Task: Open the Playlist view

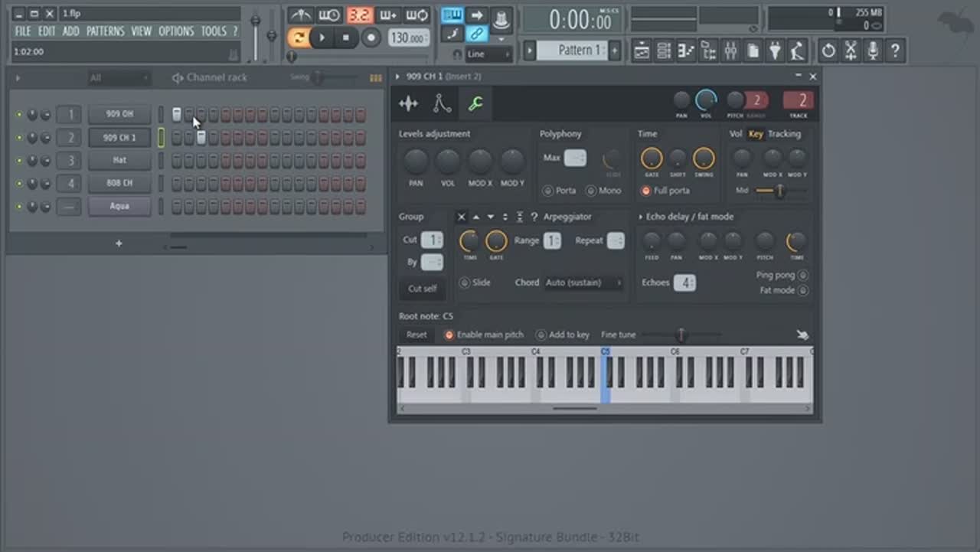Action: pyautogui.click(x=642, y=51)
